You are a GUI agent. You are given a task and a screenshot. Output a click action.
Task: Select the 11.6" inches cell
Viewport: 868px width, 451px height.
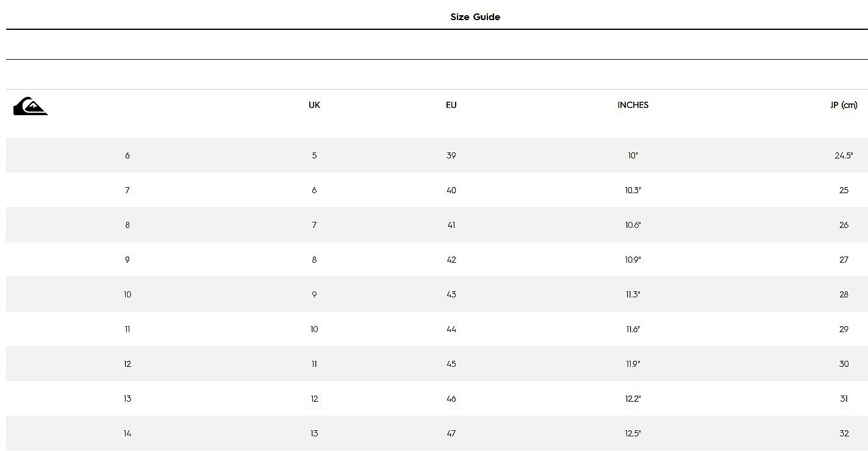coord(633,329)
